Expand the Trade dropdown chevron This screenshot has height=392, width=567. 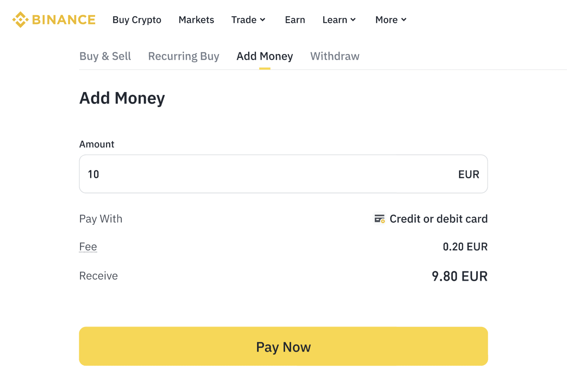(x=263, y=20)
